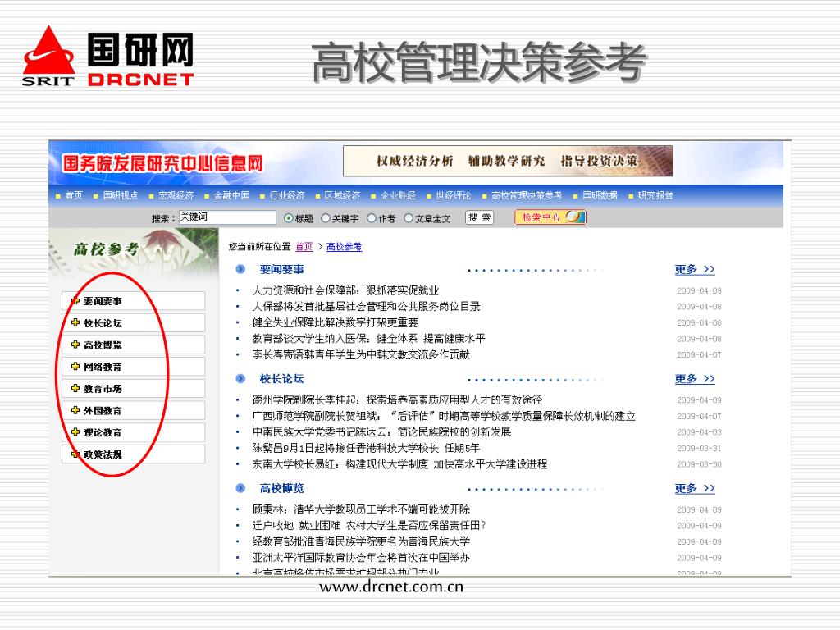
Task: Open article 迁户收地 就业困难
Action: coord(369,525)
